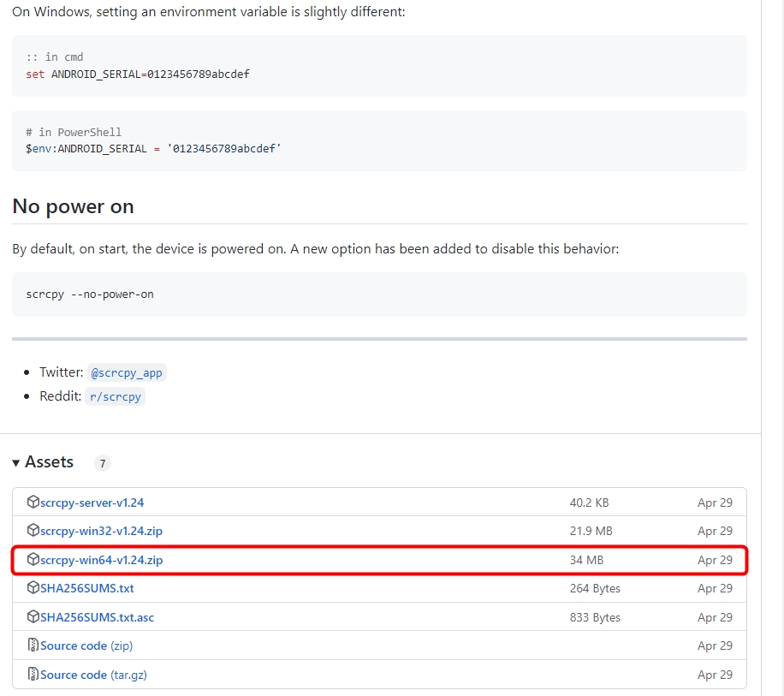Click the 'No power on' heading

[x=73, y=206]
